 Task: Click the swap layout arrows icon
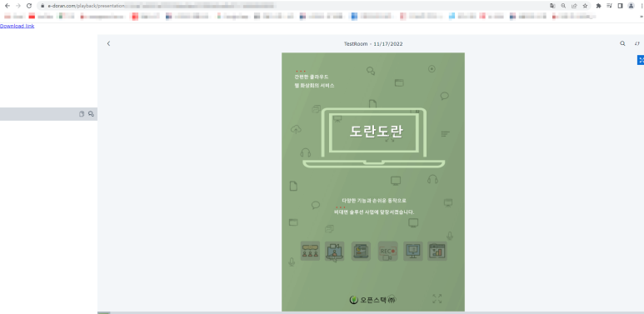637,43
